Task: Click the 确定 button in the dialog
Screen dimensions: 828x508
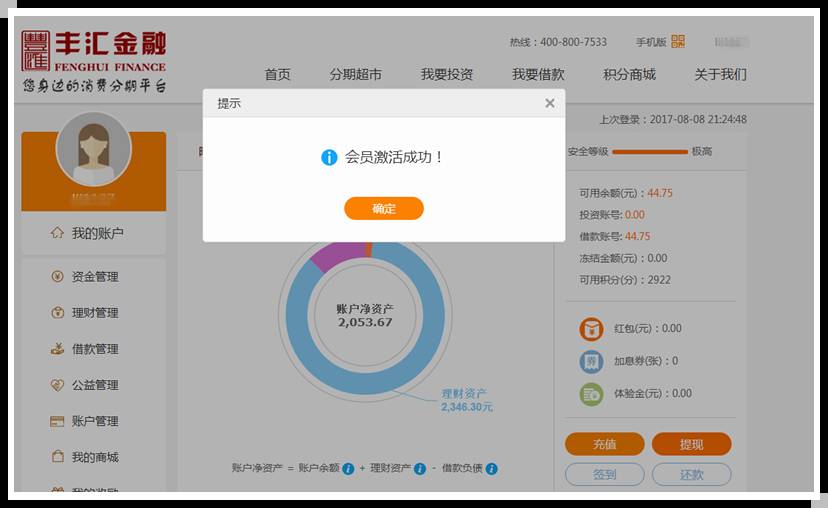Action: pos(384,209)
